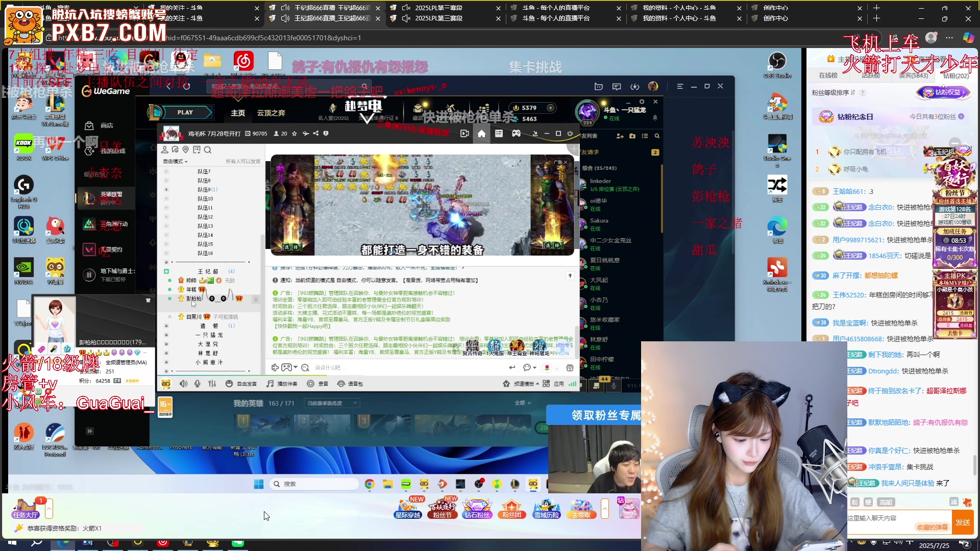The width and height of the screenshot is (980, 551).
Task: Toggle YY microphone
Action: tap(198, 384)
